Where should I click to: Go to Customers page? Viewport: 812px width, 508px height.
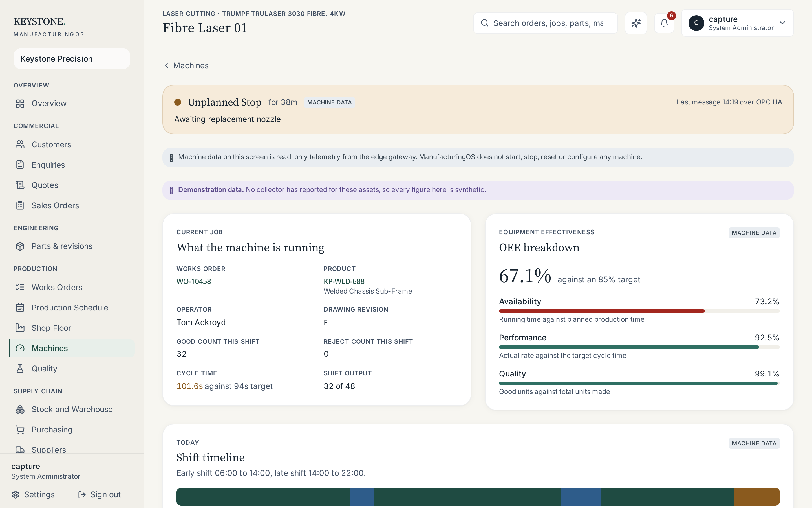72,144
